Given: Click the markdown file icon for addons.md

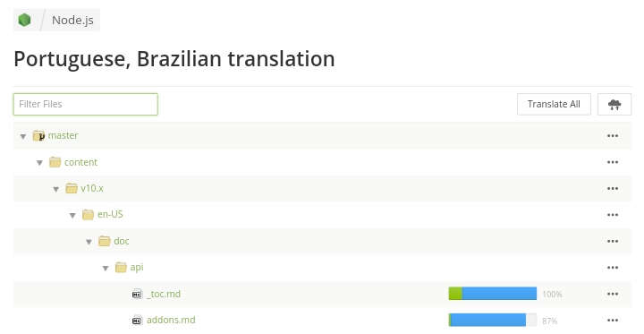Looking at the screenshot, I should pos(137,320).
